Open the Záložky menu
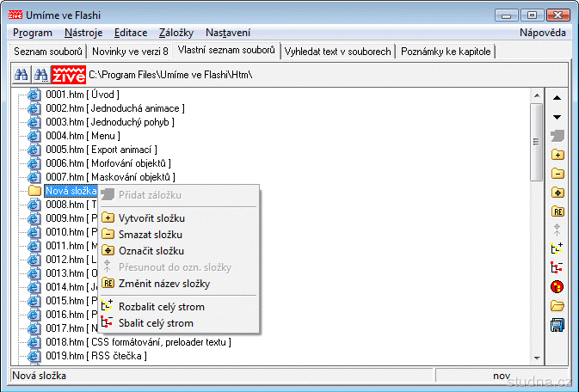 [x=176, y=33]
